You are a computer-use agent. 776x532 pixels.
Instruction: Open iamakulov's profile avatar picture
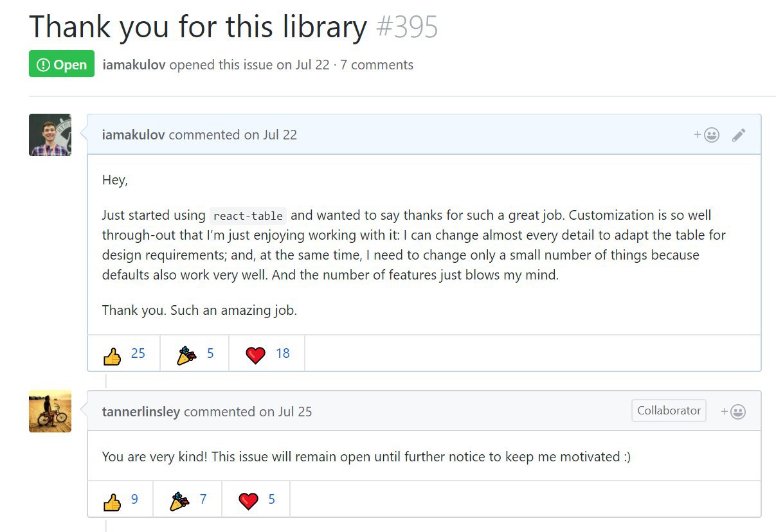pos(50,135)
